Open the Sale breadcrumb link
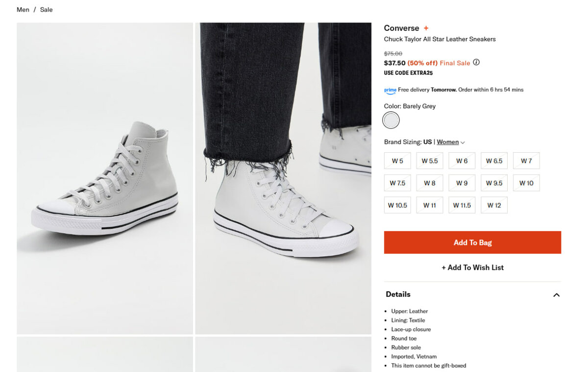This screenshot has width=588, height=372. click(x=47, y=10)
